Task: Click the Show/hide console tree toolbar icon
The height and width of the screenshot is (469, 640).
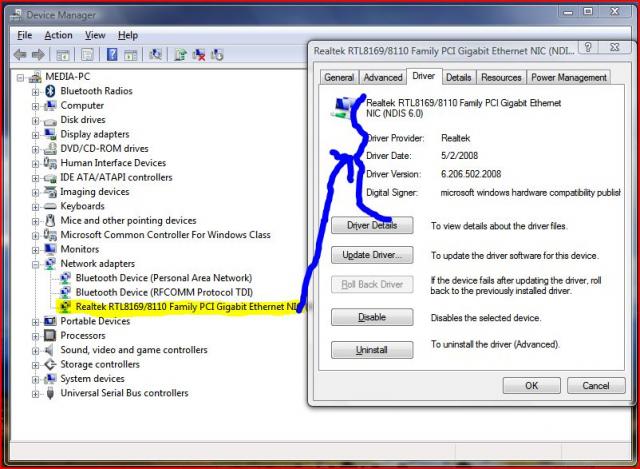Action: tap(62, 54)
